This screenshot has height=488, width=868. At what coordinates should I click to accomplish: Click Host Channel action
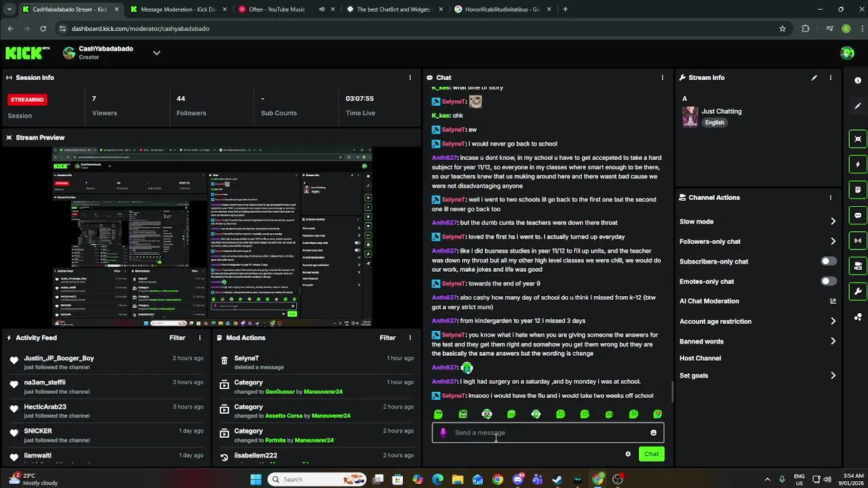700,358
